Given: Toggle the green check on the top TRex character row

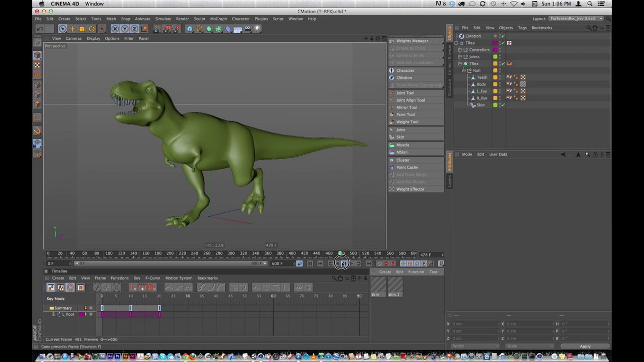Looking at the screenshot, I should (503, 43).
